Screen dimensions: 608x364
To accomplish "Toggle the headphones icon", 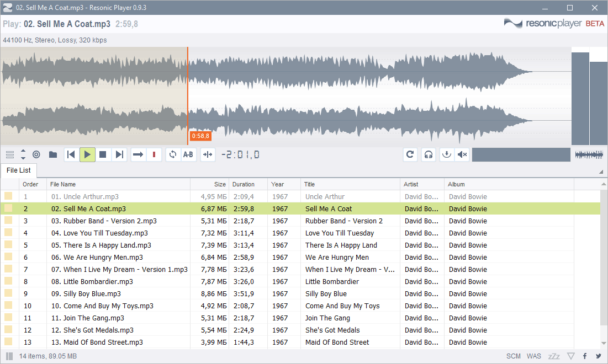I will tap(429, 154).
